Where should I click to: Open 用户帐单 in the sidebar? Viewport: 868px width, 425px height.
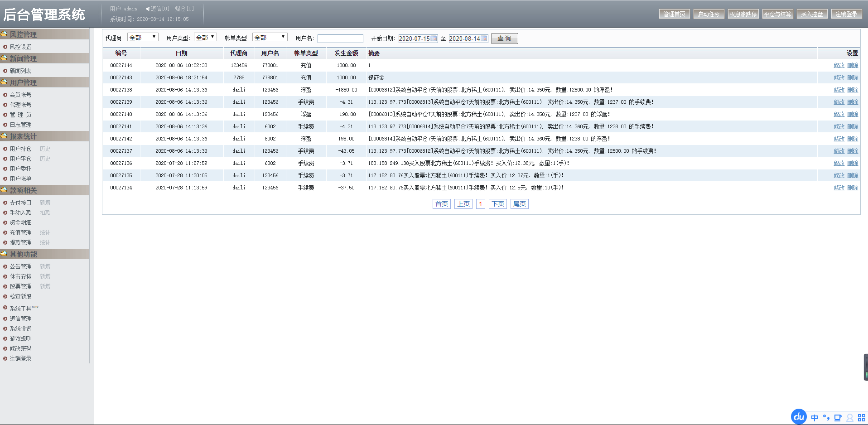(x=21, y=179)
